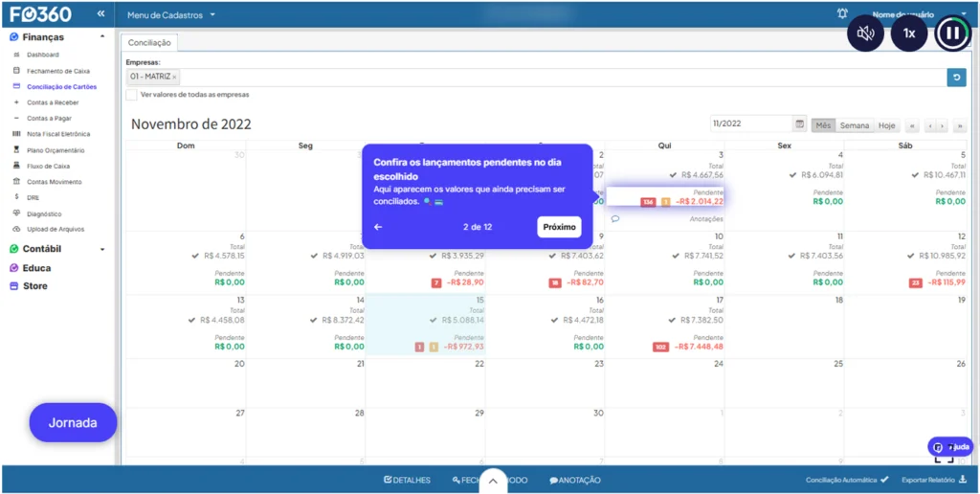Click the notification bell icon
Viewport: 980px width, 494px height.
[842, 13]
